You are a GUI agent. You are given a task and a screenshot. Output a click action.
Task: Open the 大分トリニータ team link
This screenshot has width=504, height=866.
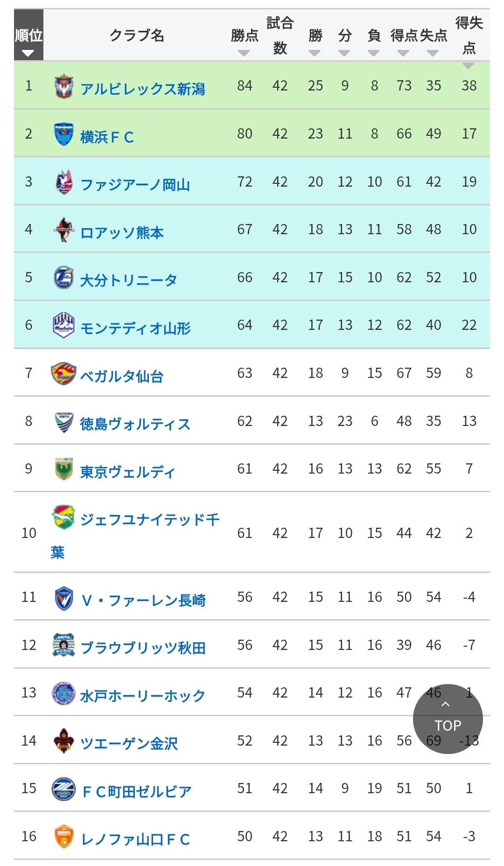coord(128,280)
